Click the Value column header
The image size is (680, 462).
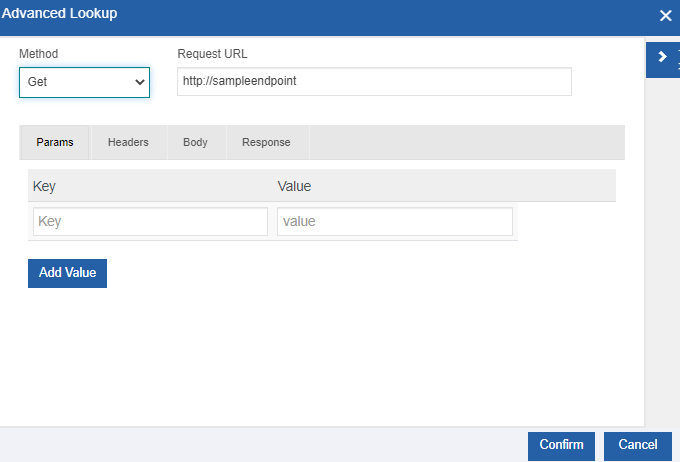coord(294,186)
